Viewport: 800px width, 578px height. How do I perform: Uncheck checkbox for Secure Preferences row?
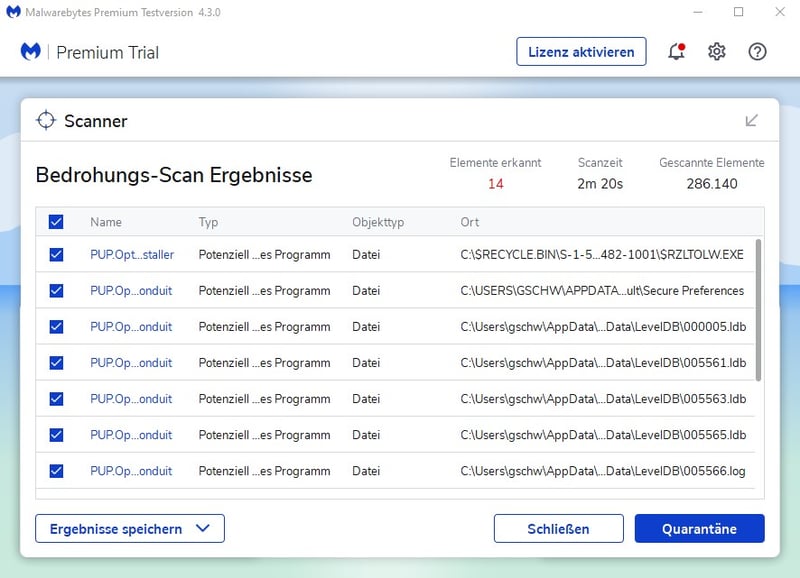coord(56,291)
